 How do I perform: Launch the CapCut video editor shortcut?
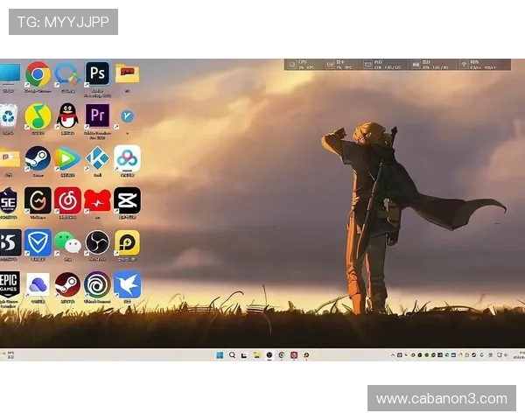point(127,200)
